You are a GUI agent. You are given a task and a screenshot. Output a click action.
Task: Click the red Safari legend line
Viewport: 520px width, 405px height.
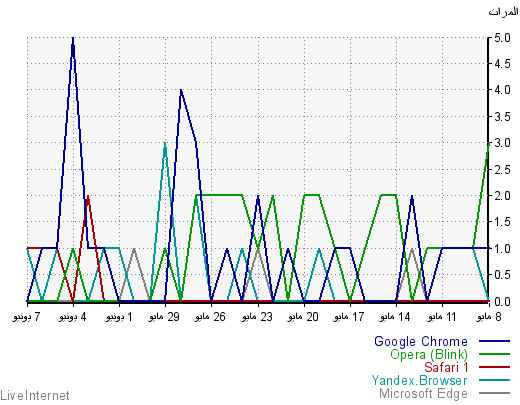494,367
